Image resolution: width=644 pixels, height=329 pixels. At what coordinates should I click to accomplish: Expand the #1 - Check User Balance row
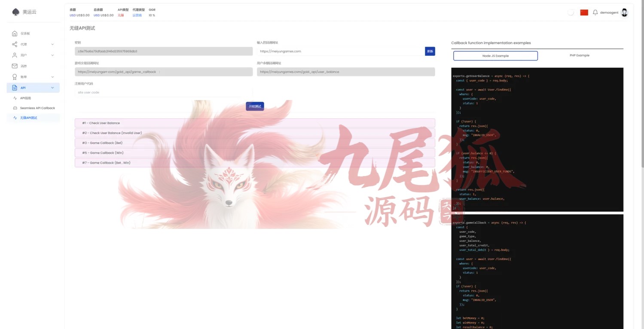click(254, 123)
